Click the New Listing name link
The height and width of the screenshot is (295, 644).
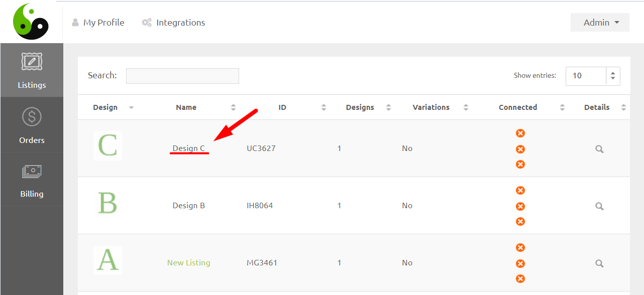click(x=189, y=263)
